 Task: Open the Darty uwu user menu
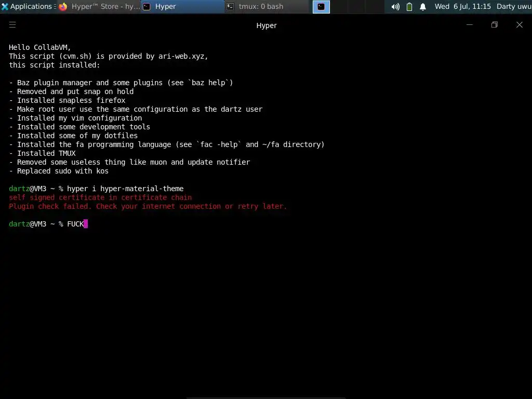(514, 6)
